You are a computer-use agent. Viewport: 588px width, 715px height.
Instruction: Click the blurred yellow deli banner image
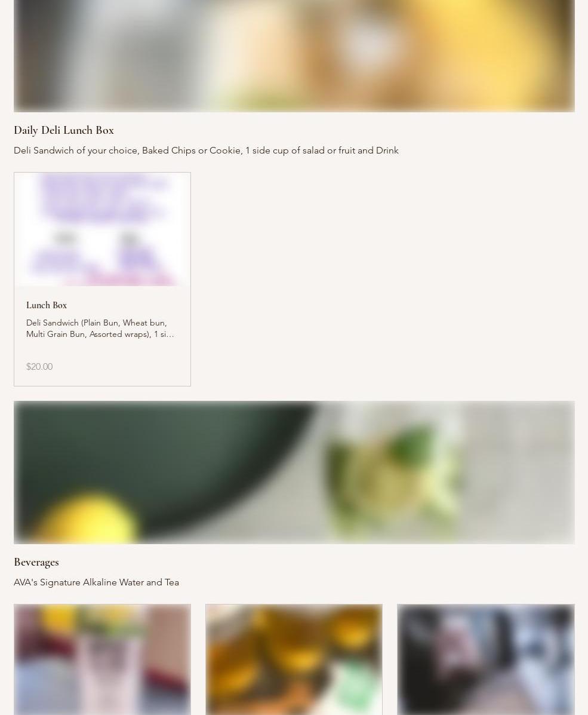pos(294,56)
